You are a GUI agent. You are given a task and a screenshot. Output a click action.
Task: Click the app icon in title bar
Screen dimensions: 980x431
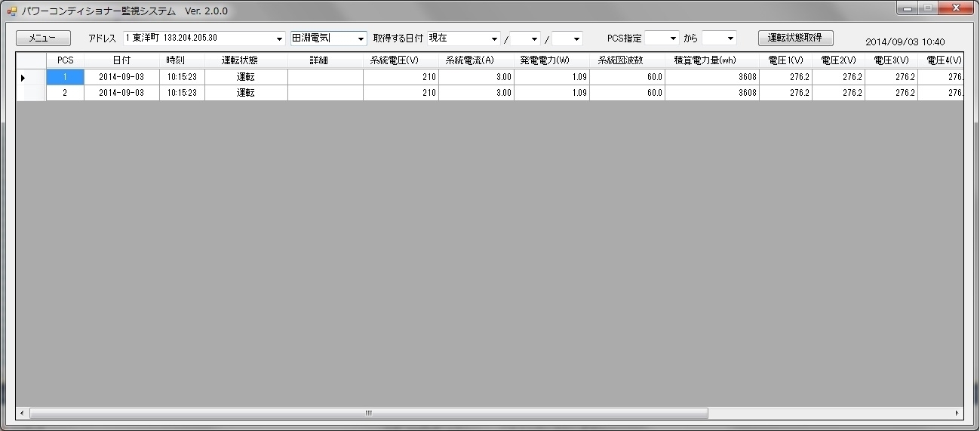click(x=11, y=11)
